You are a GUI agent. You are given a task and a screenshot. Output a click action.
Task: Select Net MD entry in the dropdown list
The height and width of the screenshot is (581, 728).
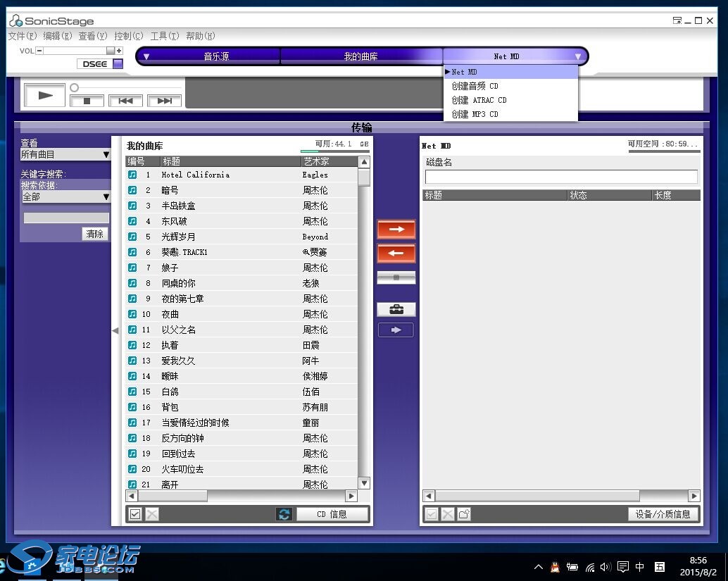(x=510, y=72)
